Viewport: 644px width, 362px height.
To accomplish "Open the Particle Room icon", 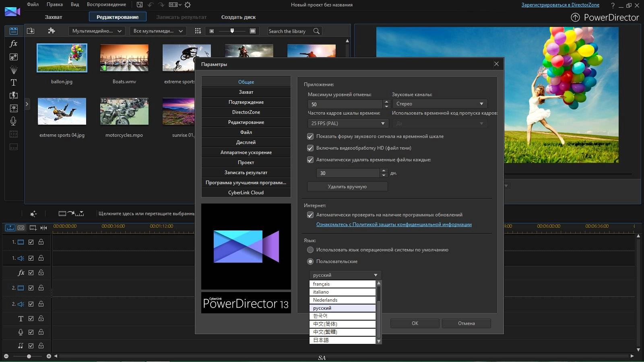I will 14,70.
